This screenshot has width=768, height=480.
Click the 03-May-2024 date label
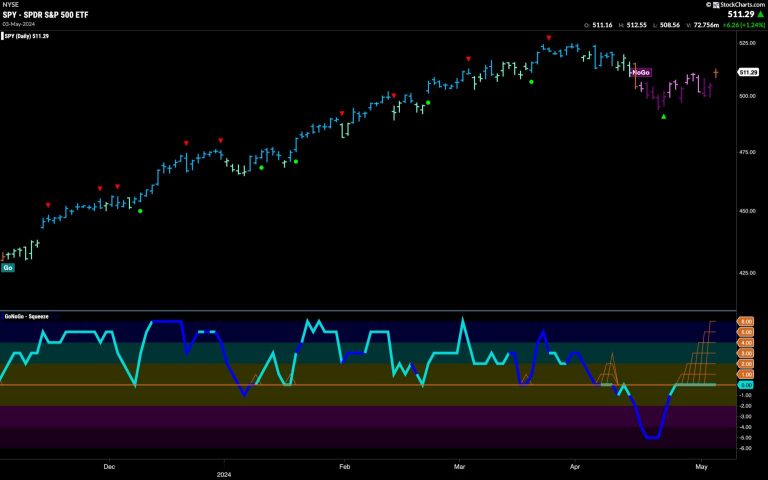tap(18, 24)
